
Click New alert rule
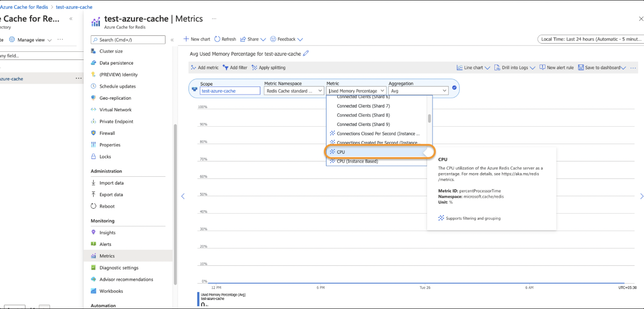(557, 68)
